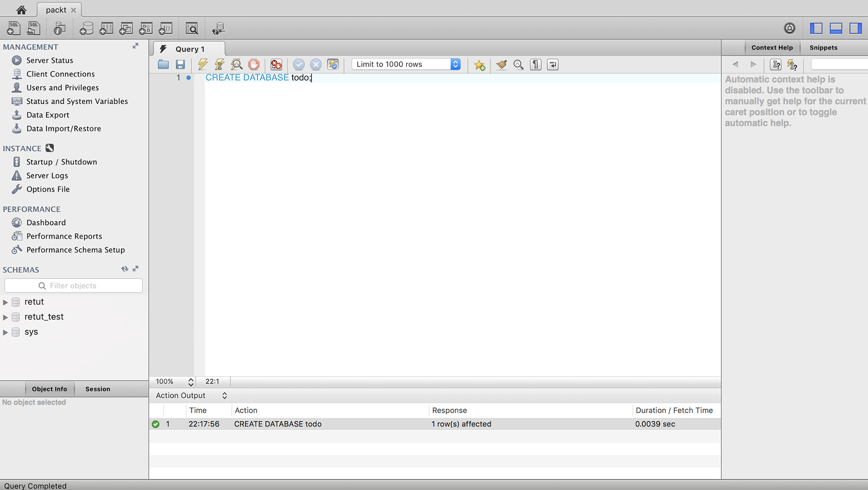Toggle the left sidebar panel visibility
This screenshot has width=868, height=490.
816,28
